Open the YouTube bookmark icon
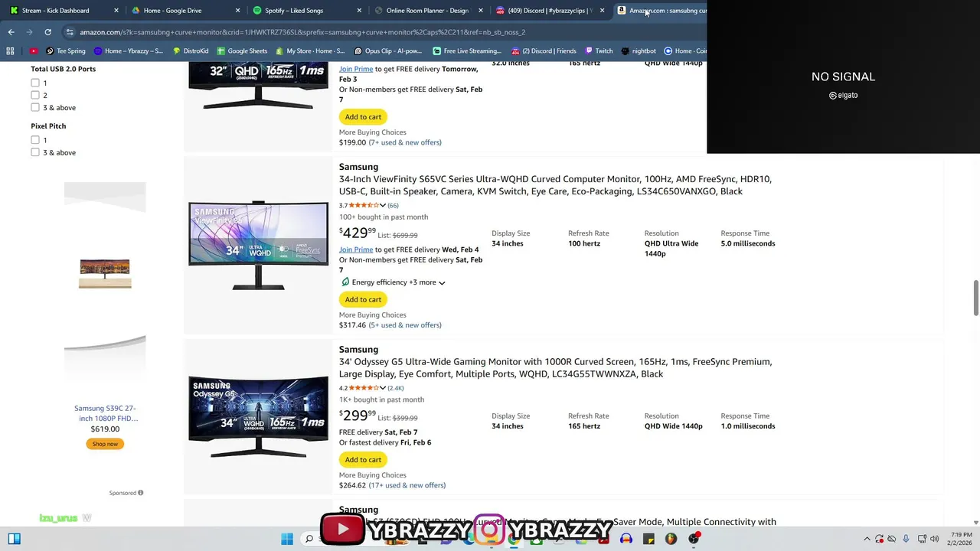This screenshot has height=551, width=980. coord(34,51)
